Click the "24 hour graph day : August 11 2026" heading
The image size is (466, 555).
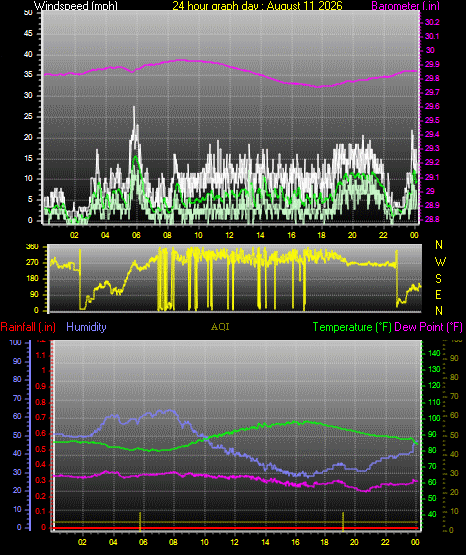(257, 6)
